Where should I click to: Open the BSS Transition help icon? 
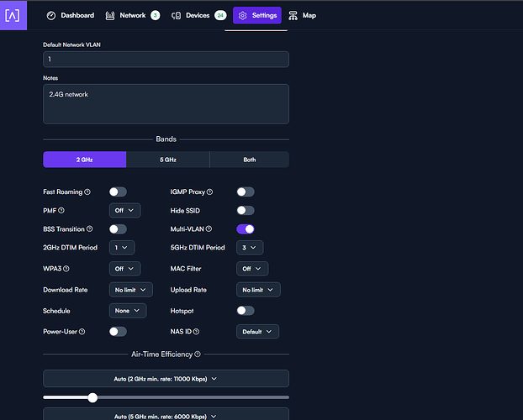click(x=90, y=228)
